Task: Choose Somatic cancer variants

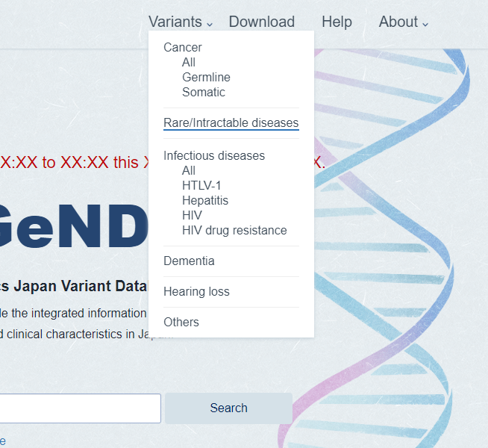Action: 204,93
